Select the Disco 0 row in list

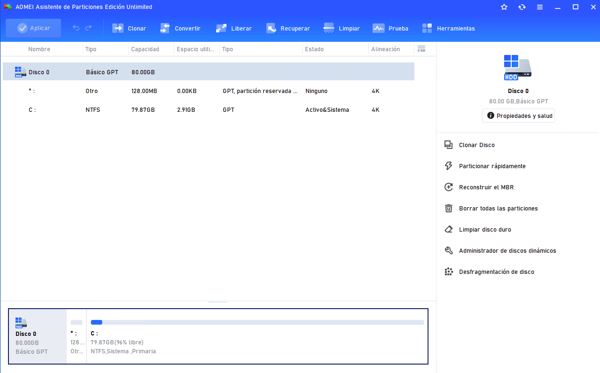coord(209,72)
